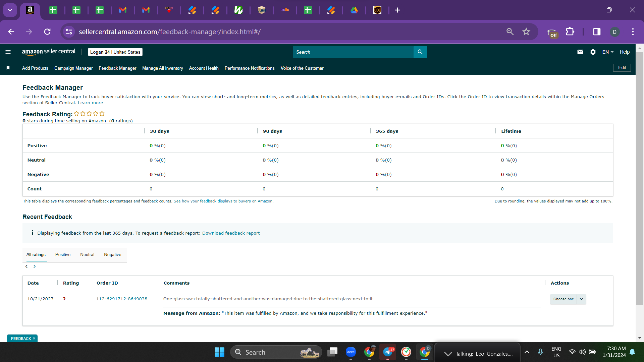Close the FEEDBACK widget with its X
Screen dimensions: 644x362
tap(34, 339)
